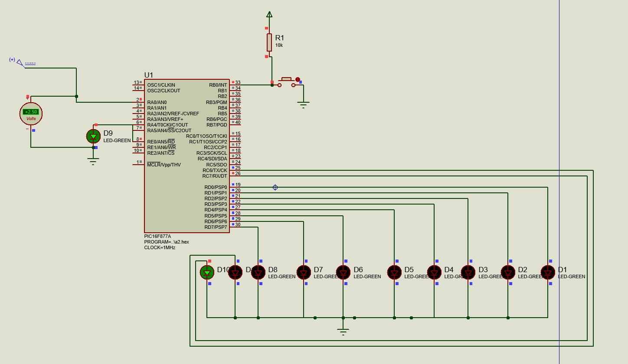628x364 pixels.
Task: Click the RC7/RX/DT pin label
Action: [x=215, y=176]
